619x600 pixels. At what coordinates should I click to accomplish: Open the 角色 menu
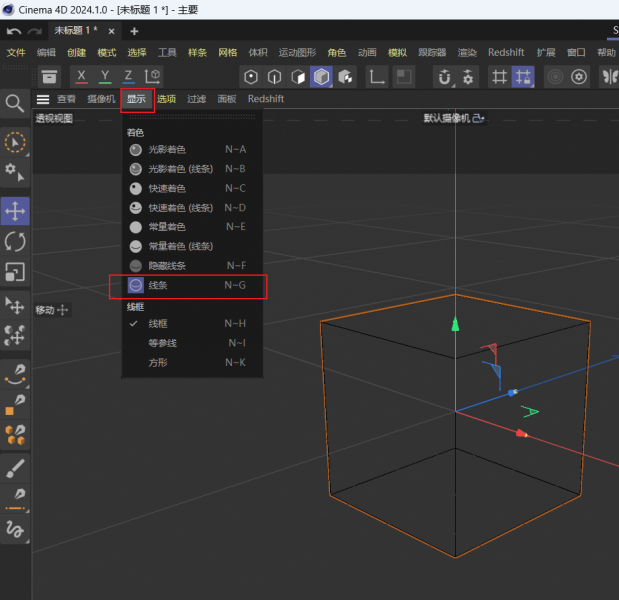[x=337, y=52]
